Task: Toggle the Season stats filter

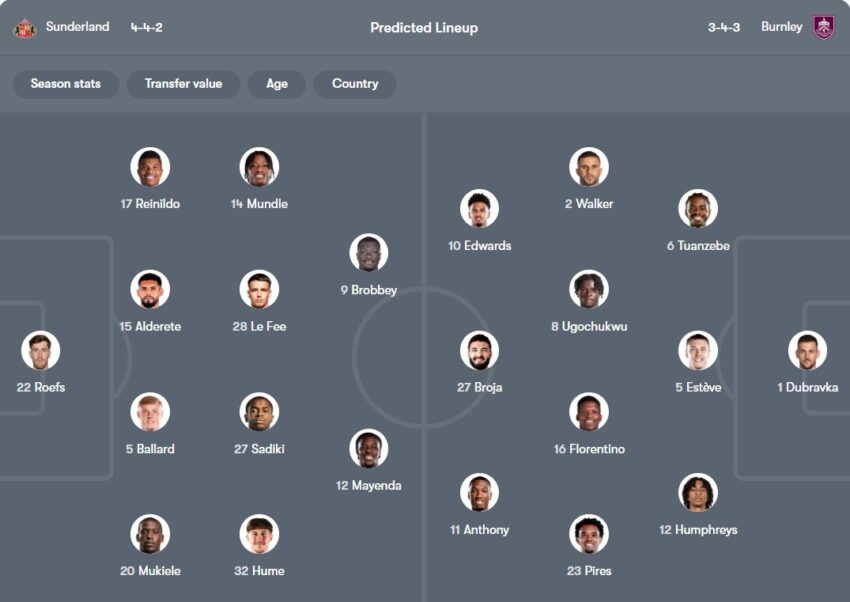Action: click(66, 84)
